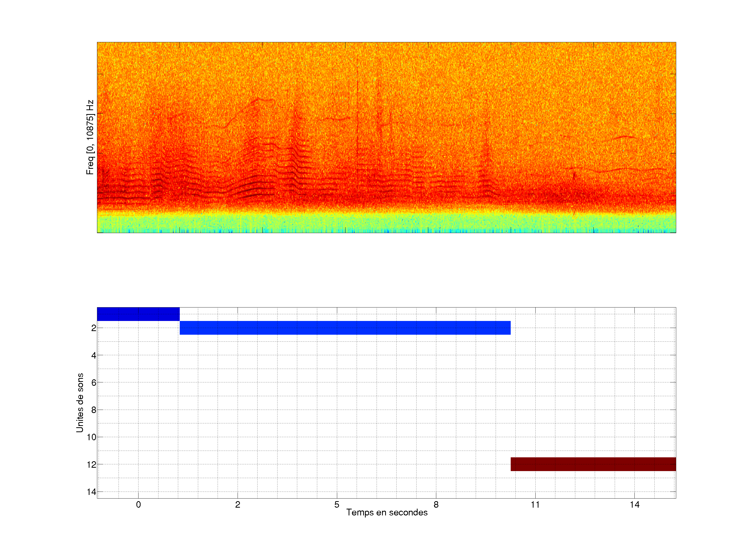Click the bright blue bar for sound unit 2
This screenshot has height=560, width=747.
[x=345, y=328]
